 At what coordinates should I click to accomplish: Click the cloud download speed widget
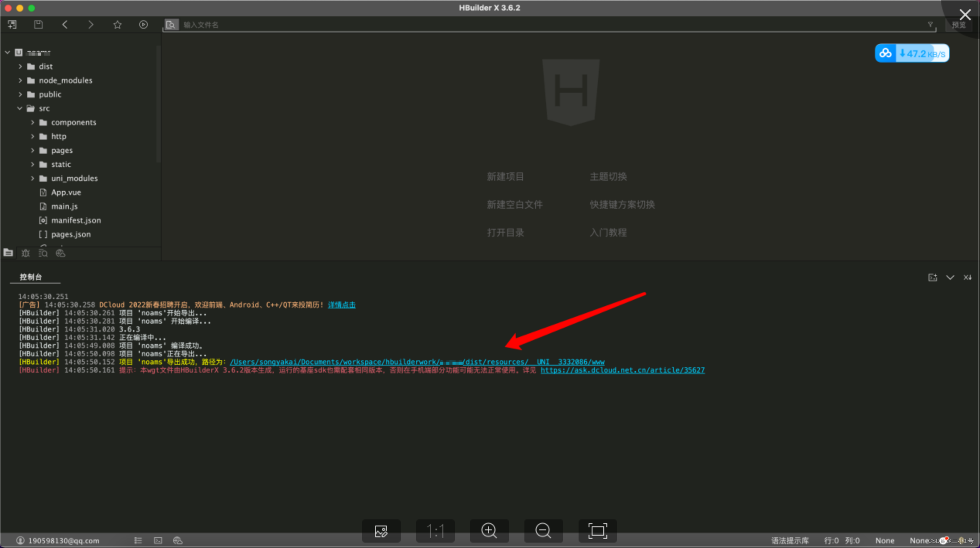(x=912, y=53)
